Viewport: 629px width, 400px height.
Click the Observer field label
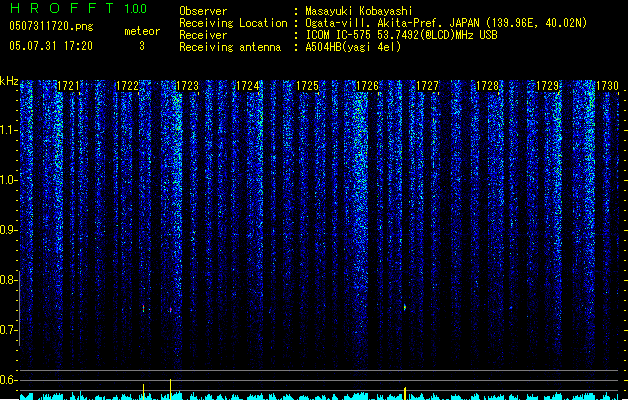[203, 11]
